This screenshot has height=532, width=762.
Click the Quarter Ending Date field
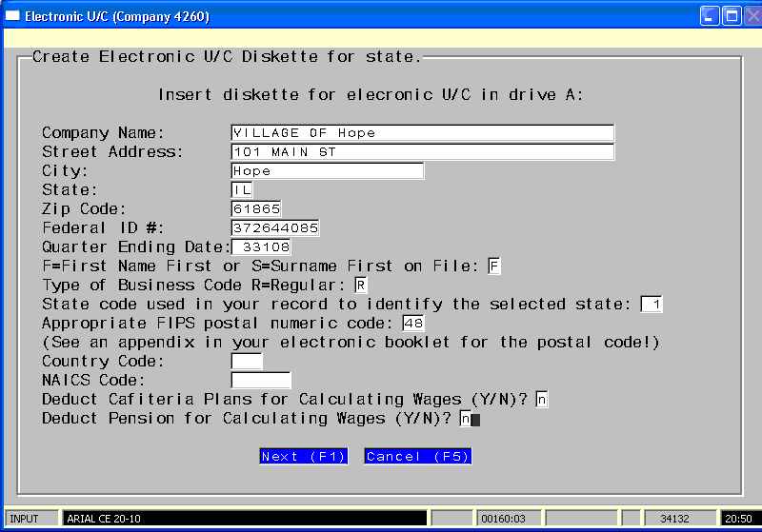[x=264, y=247]
